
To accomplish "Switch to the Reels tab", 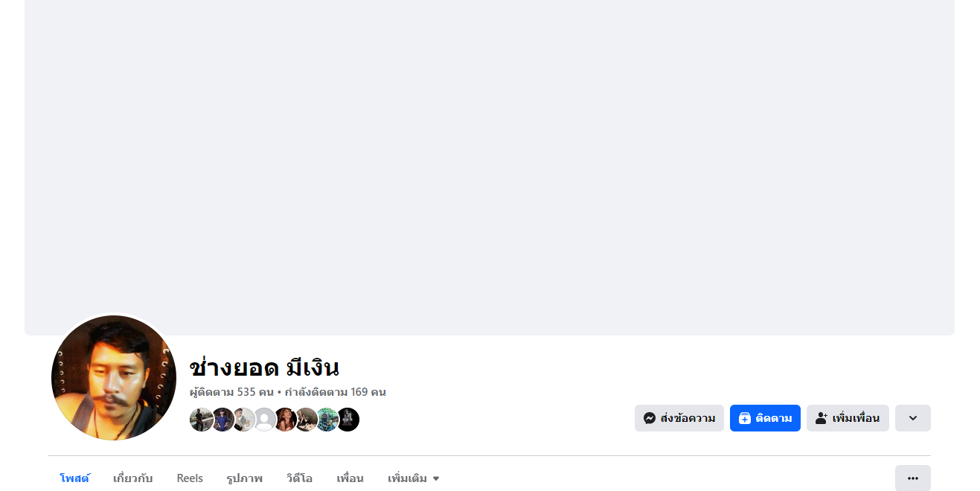I will point(190,478).
